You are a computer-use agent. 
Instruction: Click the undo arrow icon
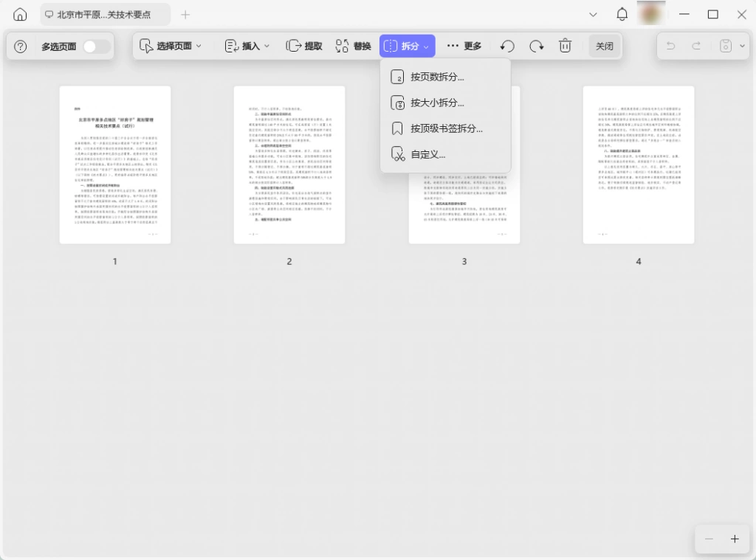click(x=670, y=46)
